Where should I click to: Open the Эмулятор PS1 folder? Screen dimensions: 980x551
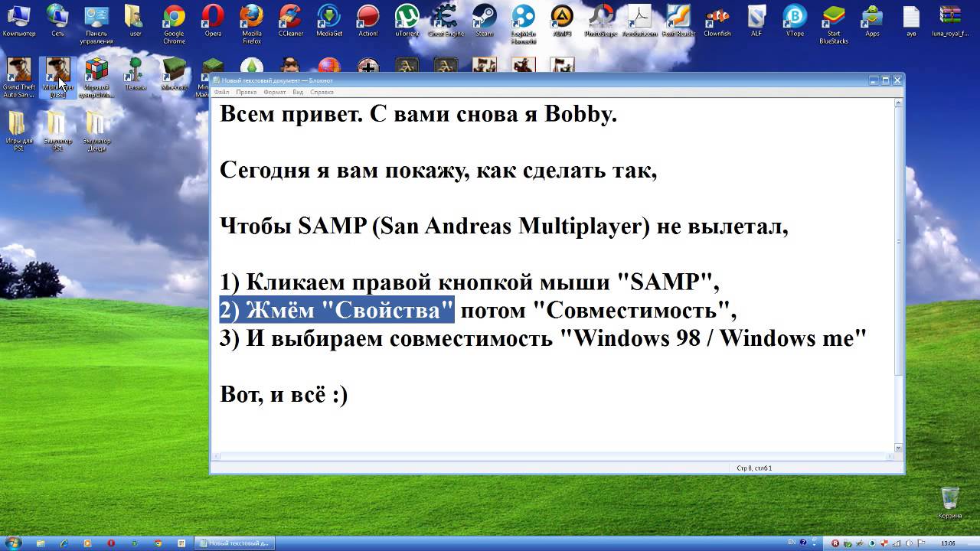[x=57, y=131]
